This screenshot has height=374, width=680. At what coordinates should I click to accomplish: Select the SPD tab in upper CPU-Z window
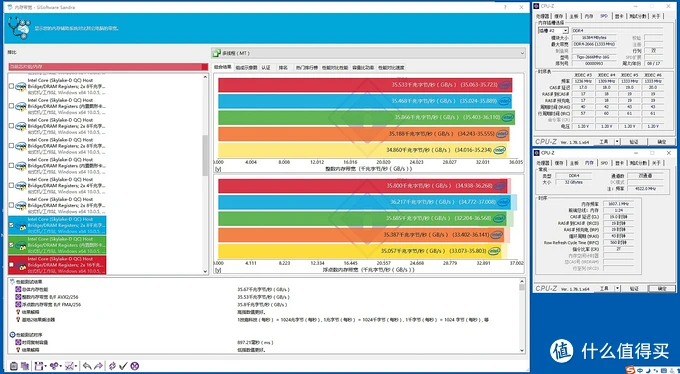click(x=604, y=16)
